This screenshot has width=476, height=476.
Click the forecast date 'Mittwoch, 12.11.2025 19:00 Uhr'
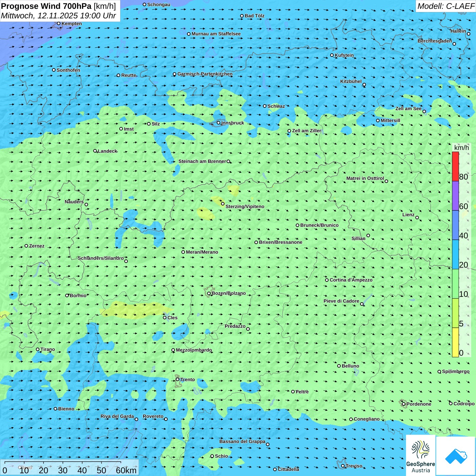tap(58, 16)
